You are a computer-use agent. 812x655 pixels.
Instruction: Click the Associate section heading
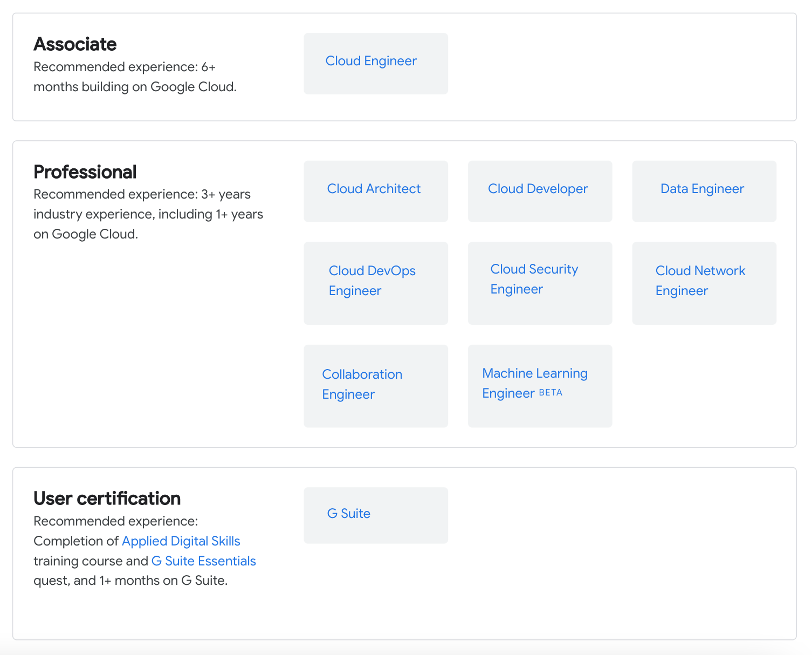click(75, 44)
